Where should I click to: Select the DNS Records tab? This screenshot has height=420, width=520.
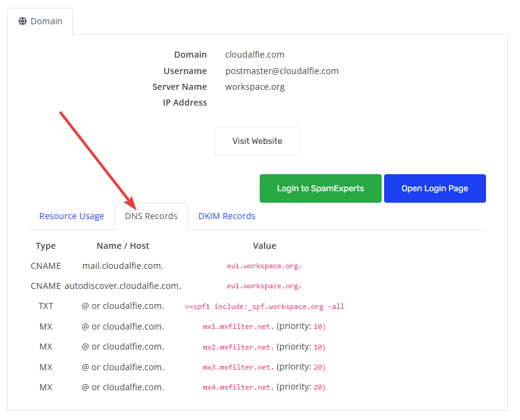[x=151, y=216]
